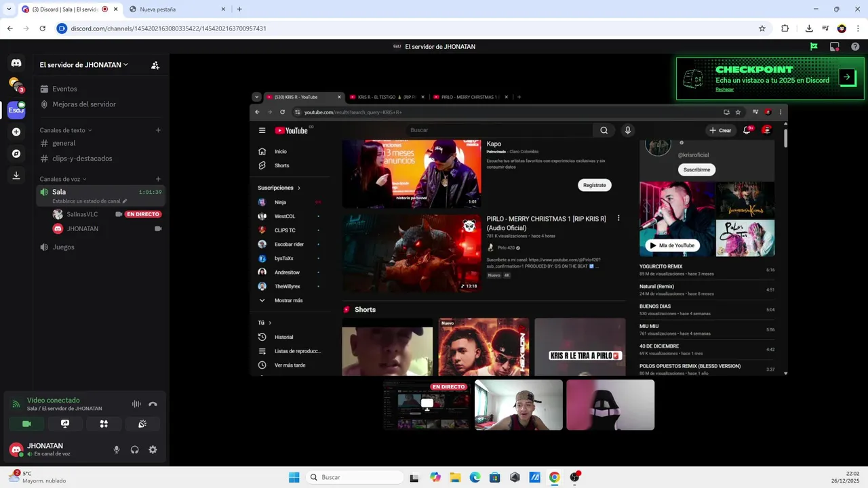This screenshot has width=868, height=488.
Task: Open Chrome tab search dropdown arrow
Action: 9,9
